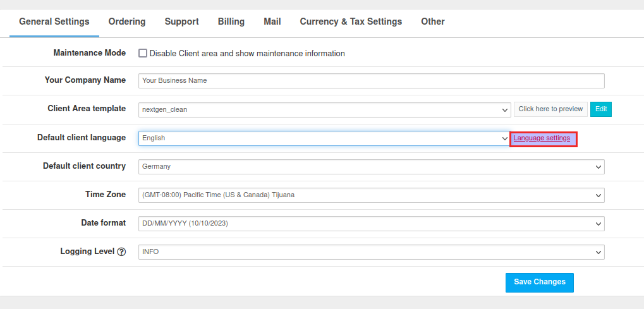Switch to the Mail tab

click(272, 21)
